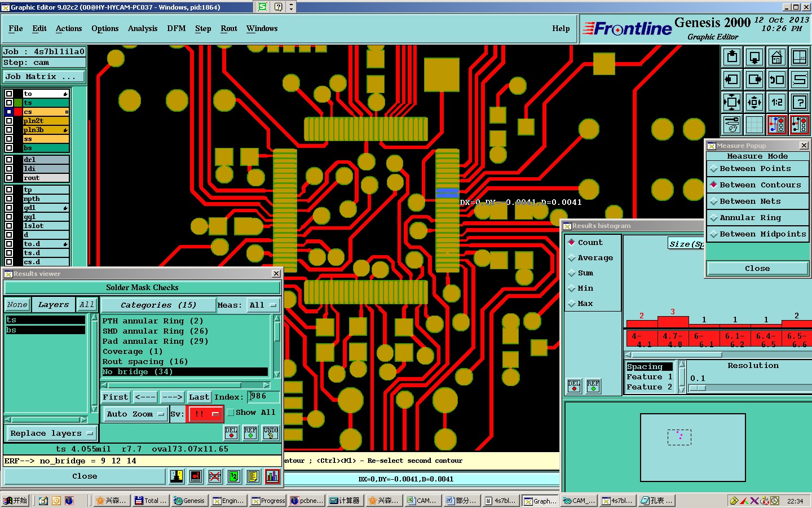Click the Job Matrix button

44,77
